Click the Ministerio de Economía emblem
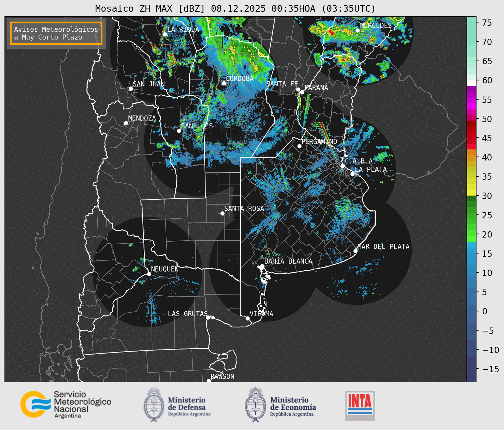The image size is (504, 430). pos(256,405)
